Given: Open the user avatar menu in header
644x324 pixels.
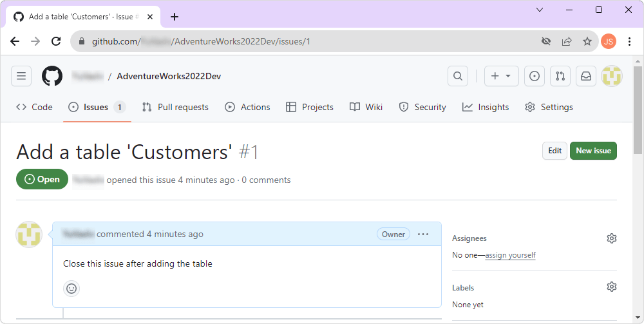Looking at the screenshot, I should click(x=612, y=76).
